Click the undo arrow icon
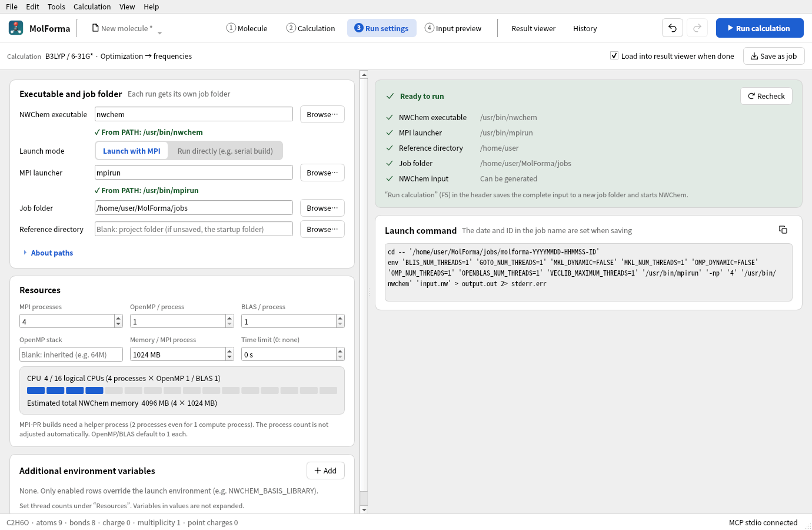 [x=673, y=28]
